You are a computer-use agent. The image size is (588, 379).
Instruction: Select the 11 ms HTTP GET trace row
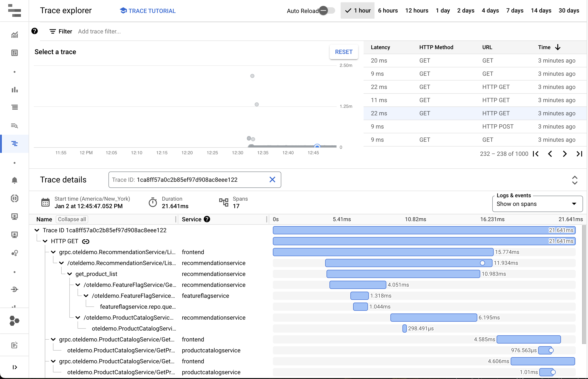point(475,100)
